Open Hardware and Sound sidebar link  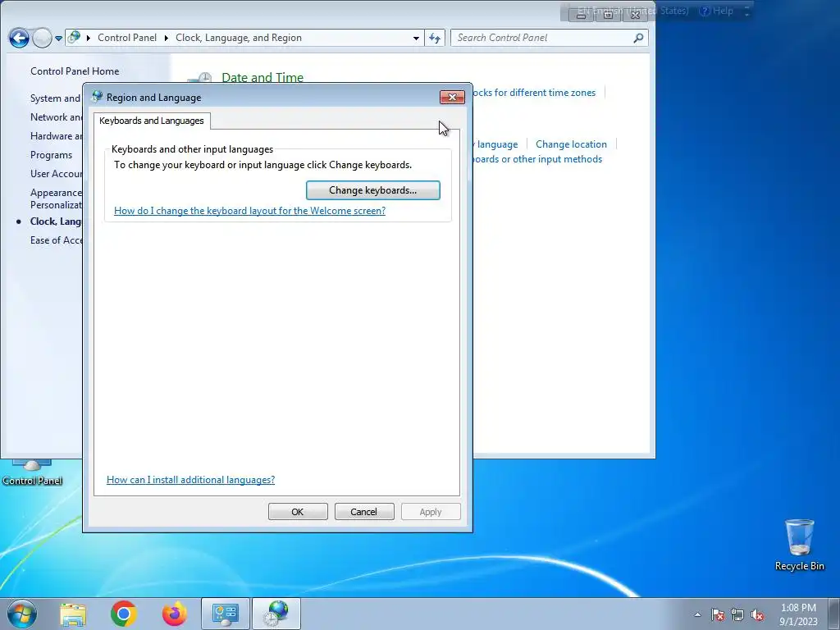point(56,136)
